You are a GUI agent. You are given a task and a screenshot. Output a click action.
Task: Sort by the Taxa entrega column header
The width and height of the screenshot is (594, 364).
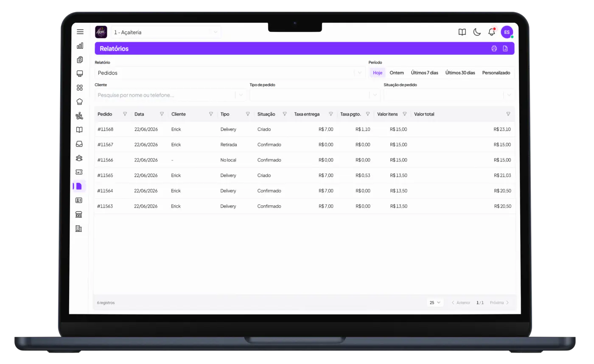coord(307,114)
